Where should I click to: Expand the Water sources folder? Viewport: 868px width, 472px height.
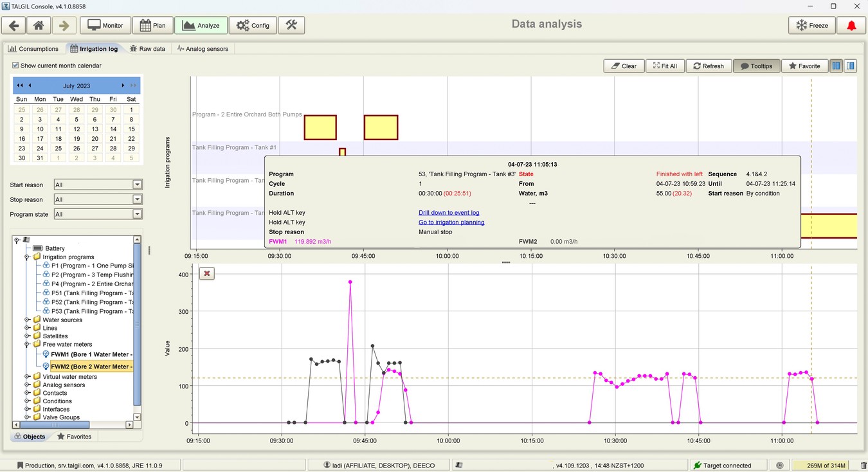(27, 320)
